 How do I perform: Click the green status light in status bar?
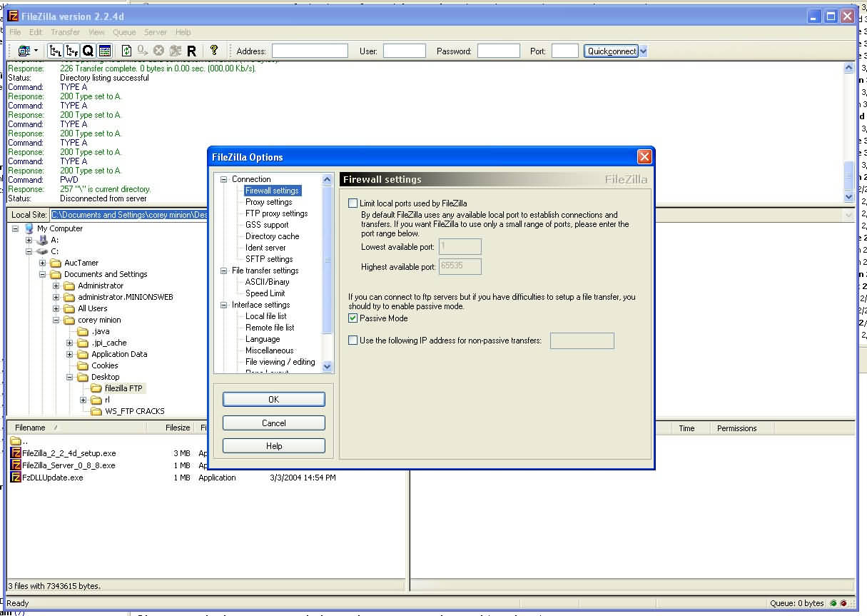coord(833,603)
